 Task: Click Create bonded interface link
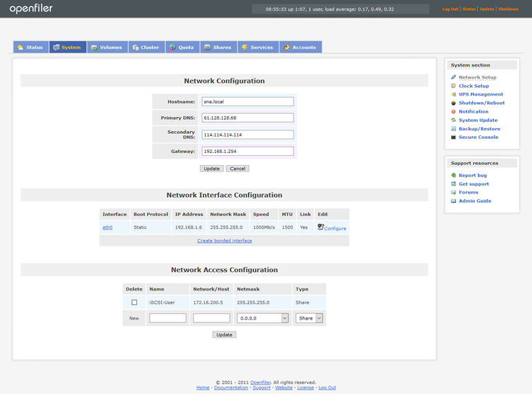tap(225, 240)
